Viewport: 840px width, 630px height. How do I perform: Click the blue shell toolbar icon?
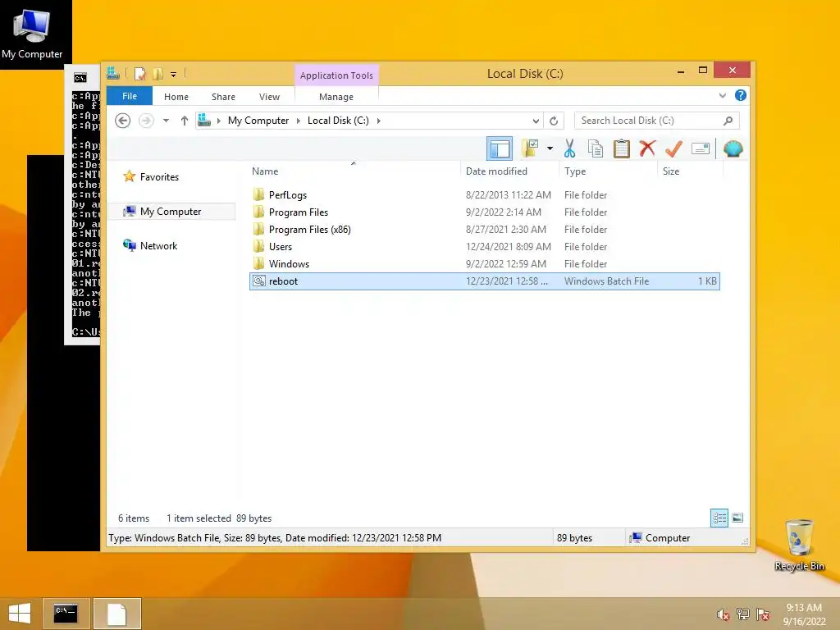pyautogui.click(x=733, y=148)
